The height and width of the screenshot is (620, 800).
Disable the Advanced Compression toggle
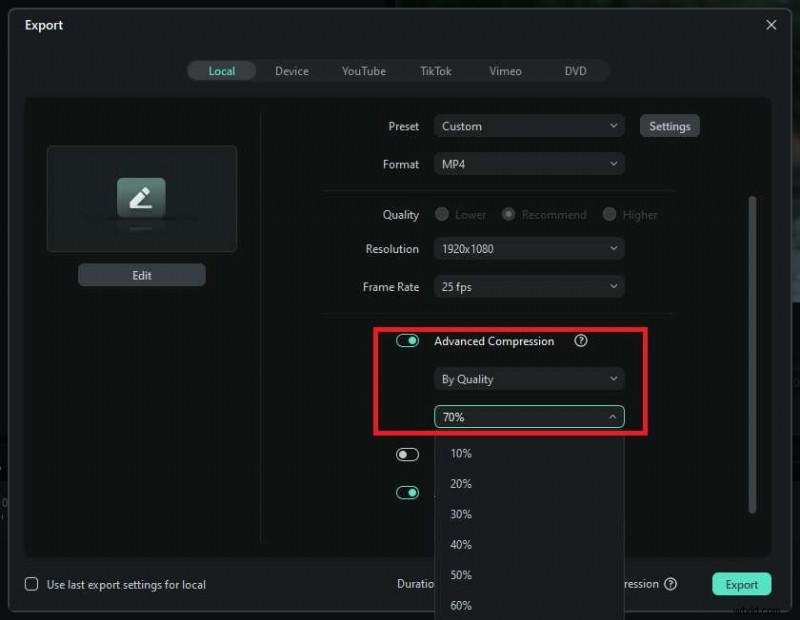point(407,340)
